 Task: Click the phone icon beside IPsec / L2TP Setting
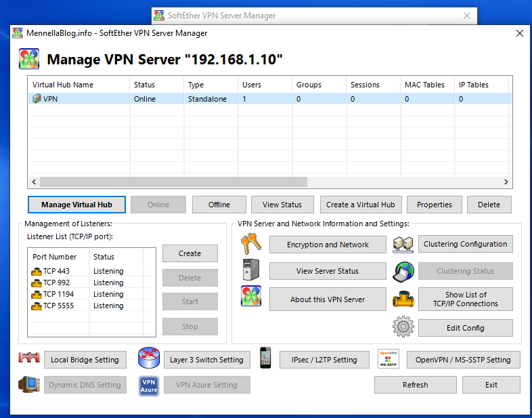coord(265,358)
